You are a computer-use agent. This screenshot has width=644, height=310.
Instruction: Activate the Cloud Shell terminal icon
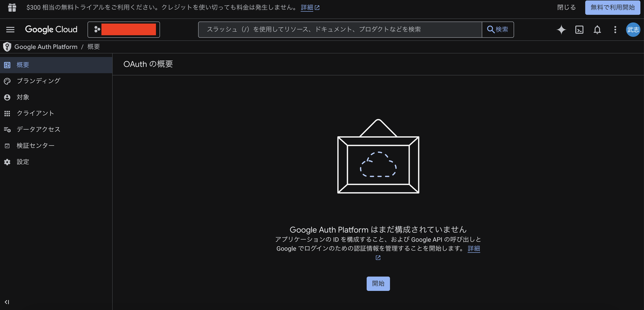tap(579, 30)
